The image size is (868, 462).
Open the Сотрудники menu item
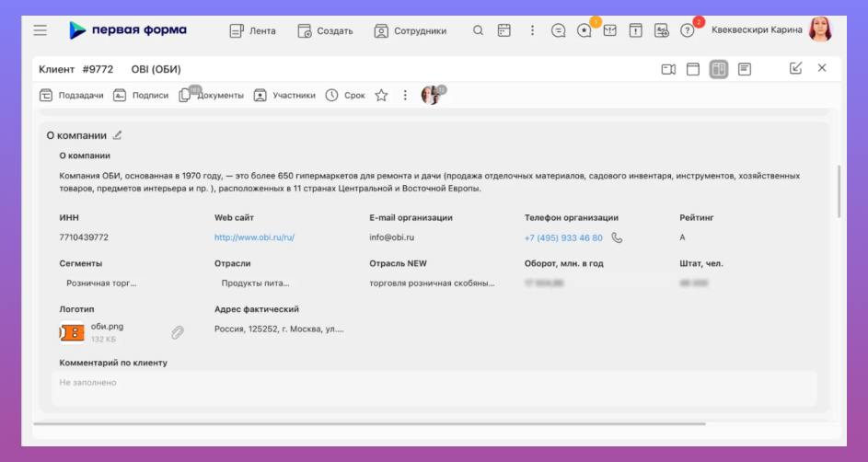pos(410,30)
